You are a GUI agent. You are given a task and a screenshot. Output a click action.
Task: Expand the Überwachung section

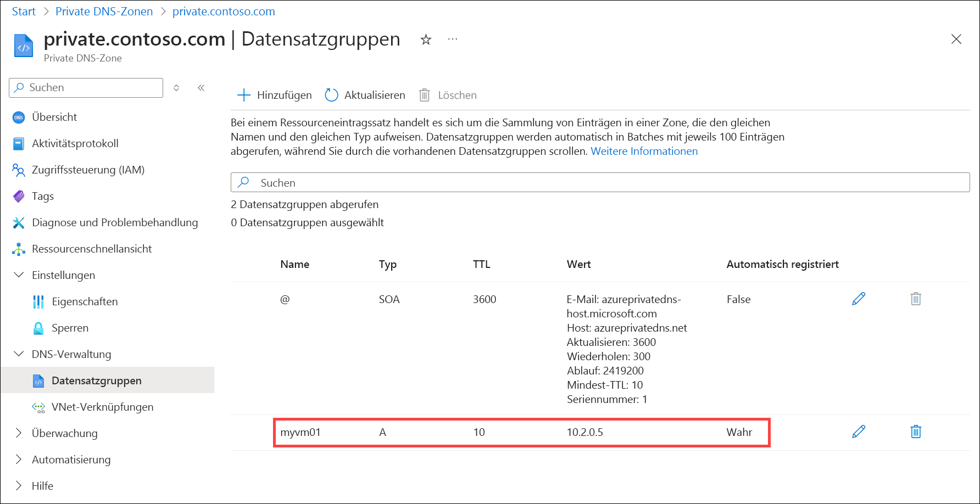[19, 433]
